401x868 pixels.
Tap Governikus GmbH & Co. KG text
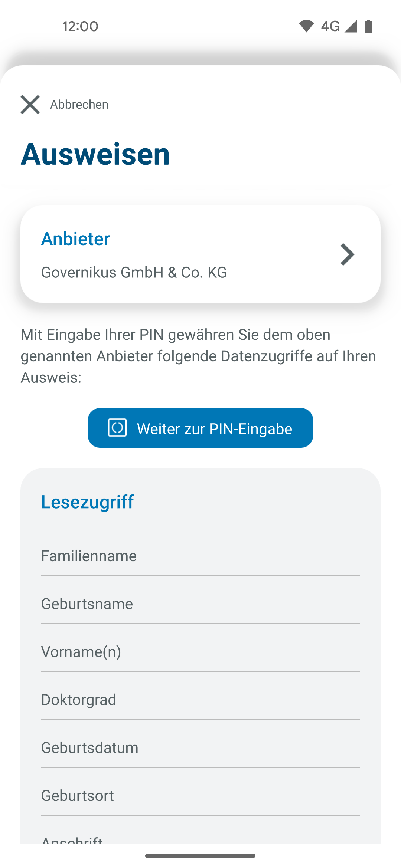point(134,273)
